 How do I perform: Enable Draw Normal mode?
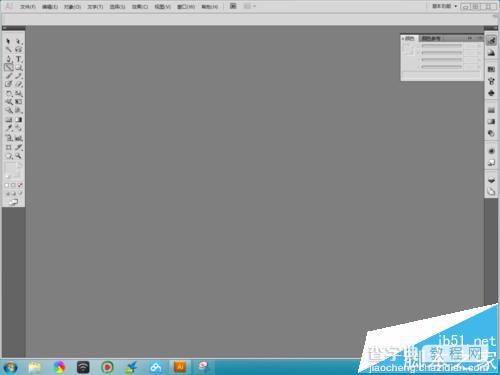tap(7, 193)
